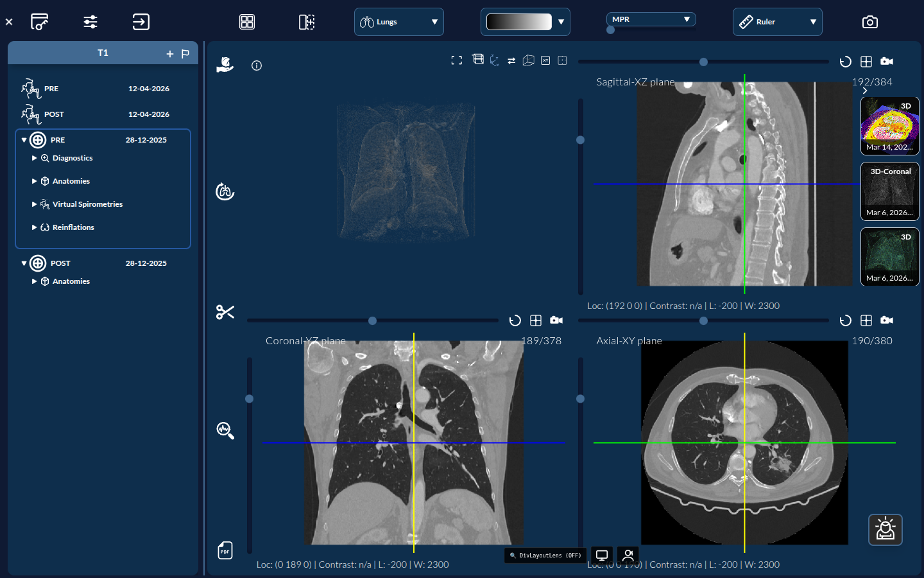Export report with the PDF icon
924x578 pixels.
click(x=225, y=550)
